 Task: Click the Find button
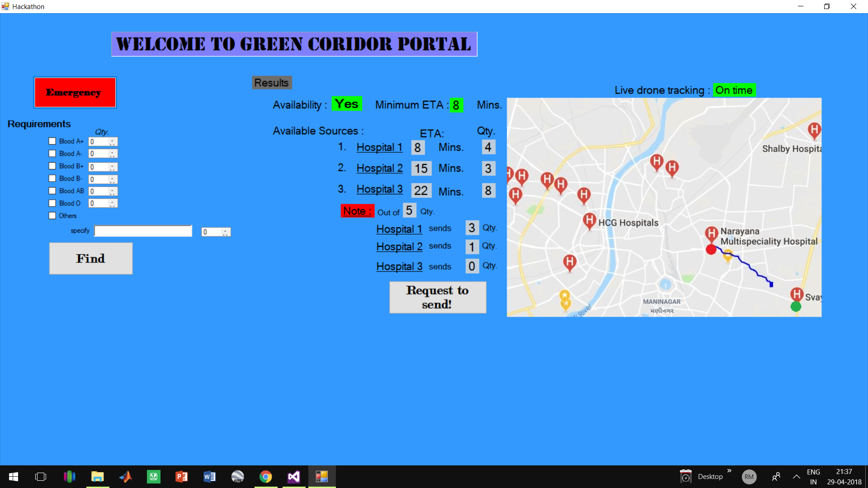pyautogui.click(x=91, y=258)
